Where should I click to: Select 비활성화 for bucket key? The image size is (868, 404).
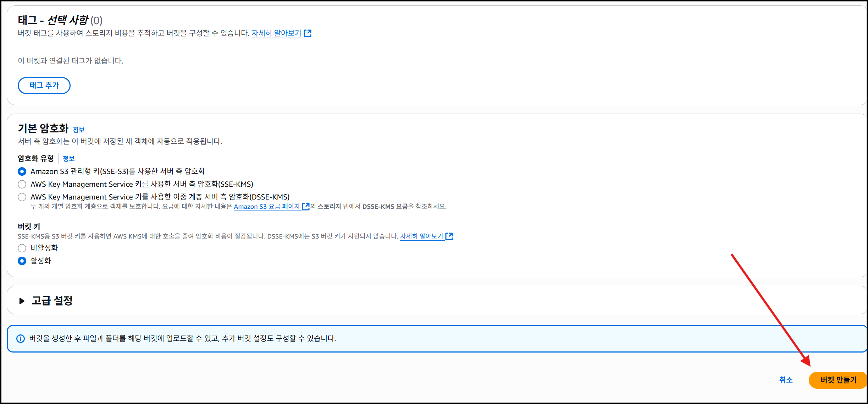[x=22, y=248]
